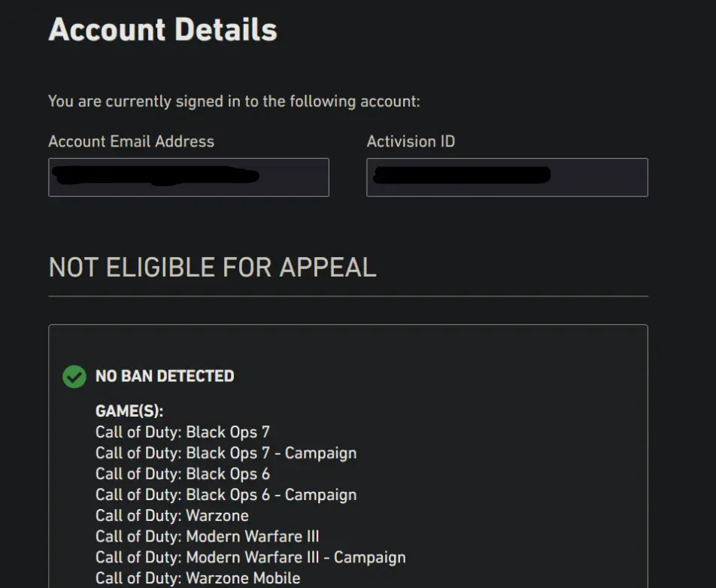Click the Account Email Address label

tap(131, 141)
